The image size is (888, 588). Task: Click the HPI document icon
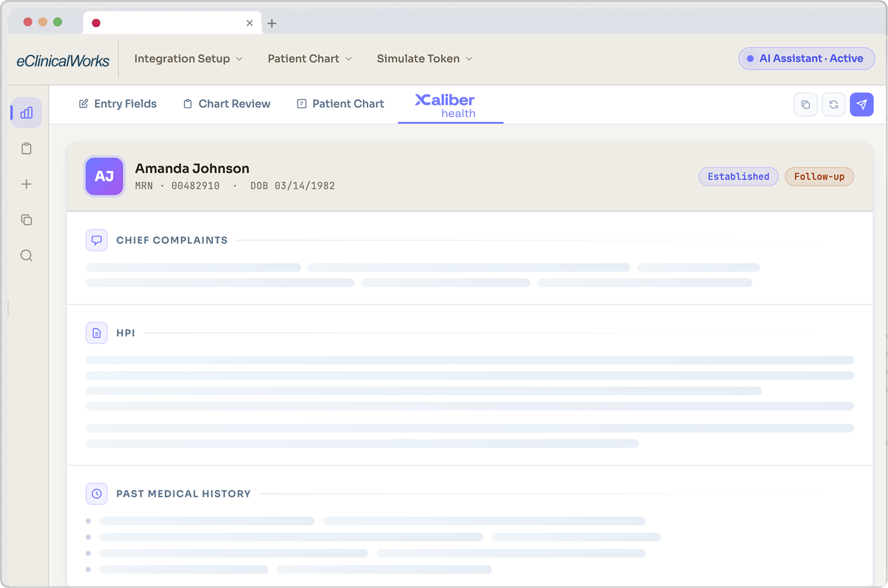click(x=97, y=333)
